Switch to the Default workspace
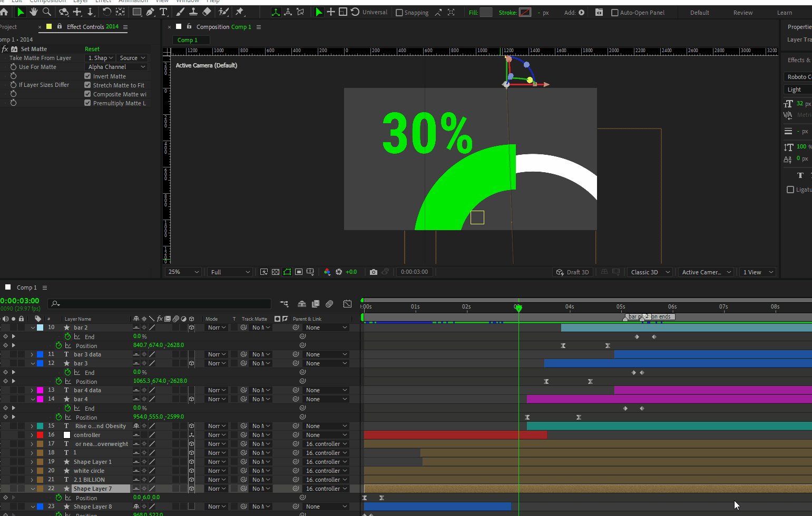Screen dimensions: 812x516 point(699,13)
